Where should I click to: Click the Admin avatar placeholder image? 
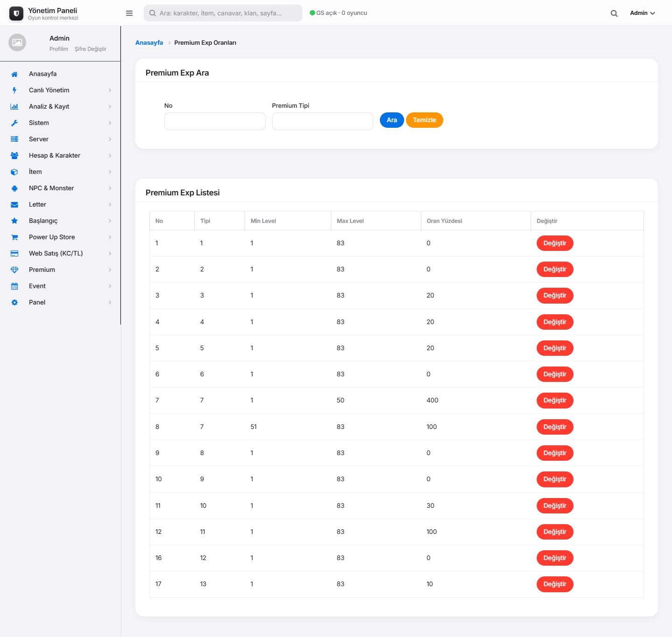coord(17,42)
